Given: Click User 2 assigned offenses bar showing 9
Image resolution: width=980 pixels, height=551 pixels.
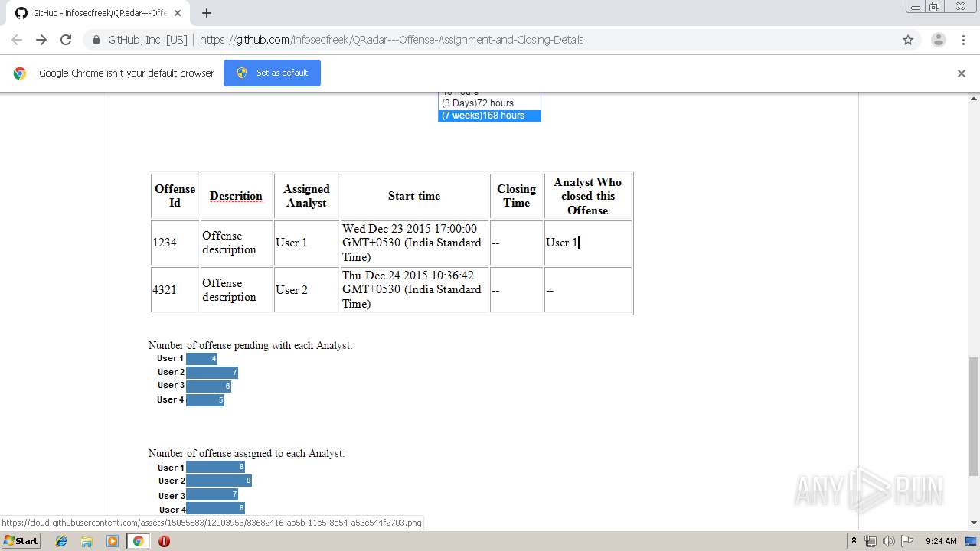Looking at the screenshot, I should tap(219, 481).
